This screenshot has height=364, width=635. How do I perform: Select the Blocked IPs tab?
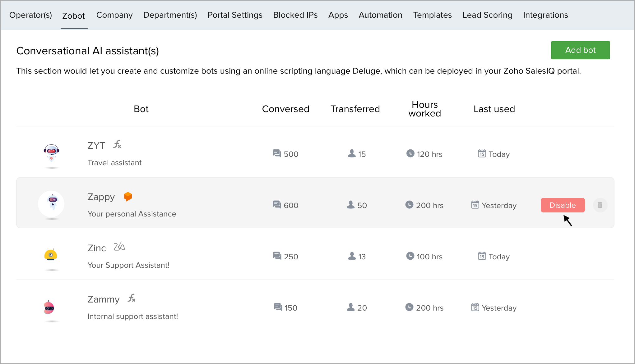click(x=295, y=15)
